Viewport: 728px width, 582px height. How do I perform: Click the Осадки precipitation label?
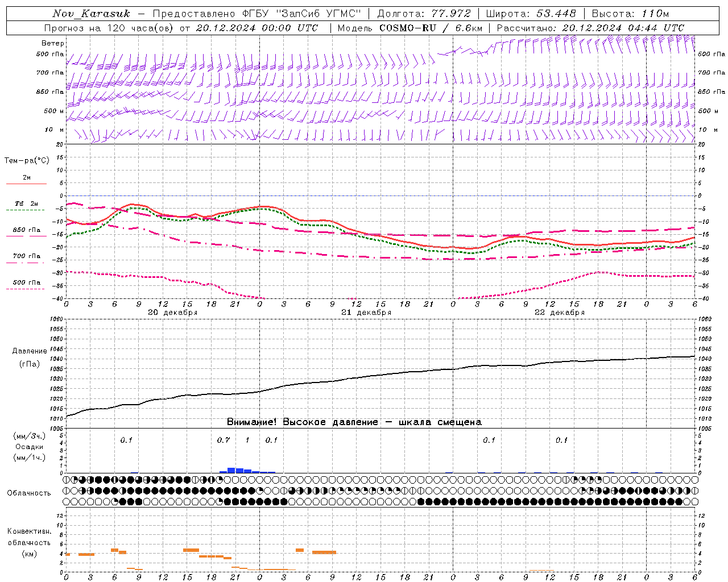[29, 447]
